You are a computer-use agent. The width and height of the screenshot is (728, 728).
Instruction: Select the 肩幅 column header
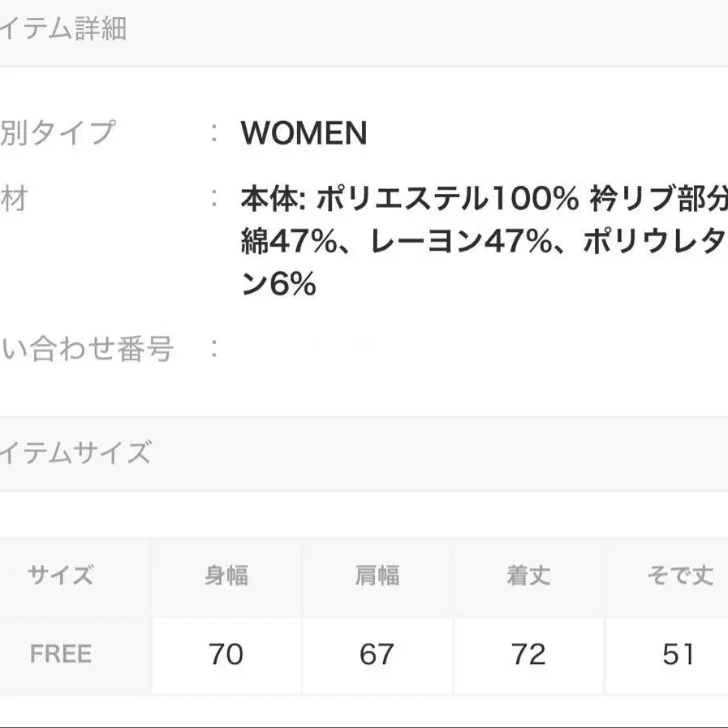[x=377, y=575]
